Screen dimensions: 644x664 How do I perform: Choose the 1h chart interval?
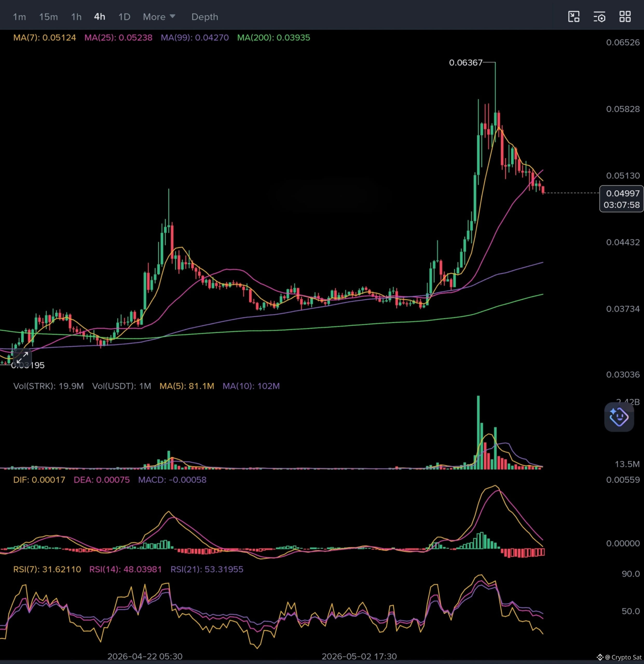pyautogui.click(x=76, y=17)
